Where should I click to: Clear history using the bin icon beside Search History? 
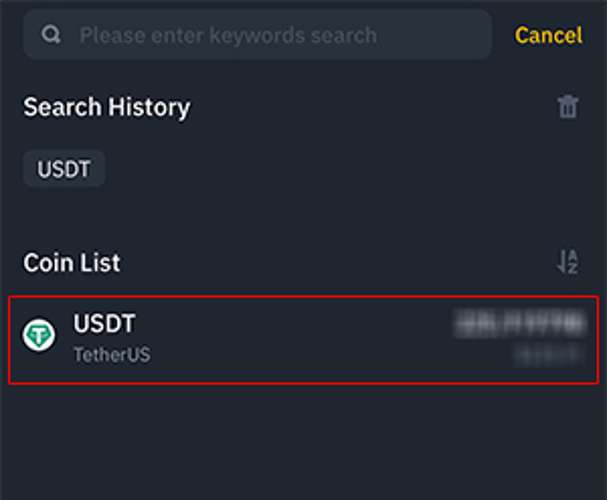(x=568, y=107)
